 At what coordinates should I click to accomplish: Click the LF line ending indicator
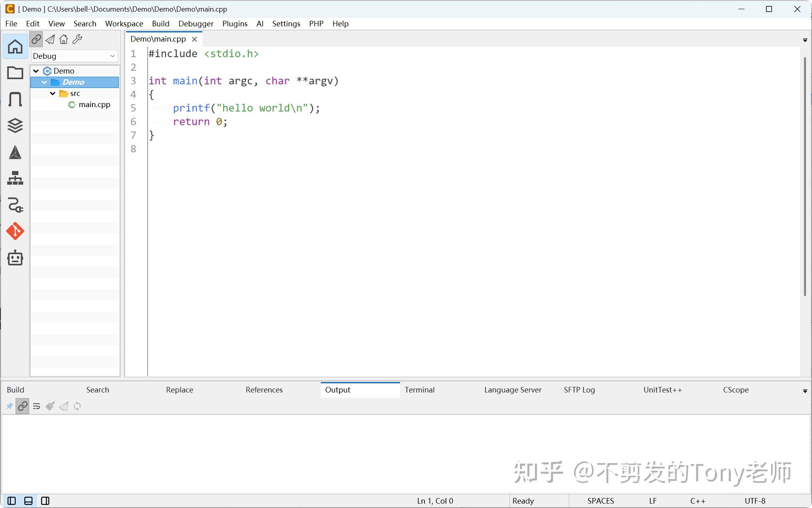(652, 501)
